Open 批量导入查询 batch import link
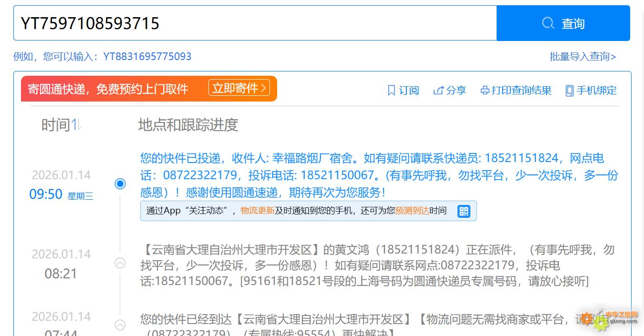644x336 pixels. [582, 57]
